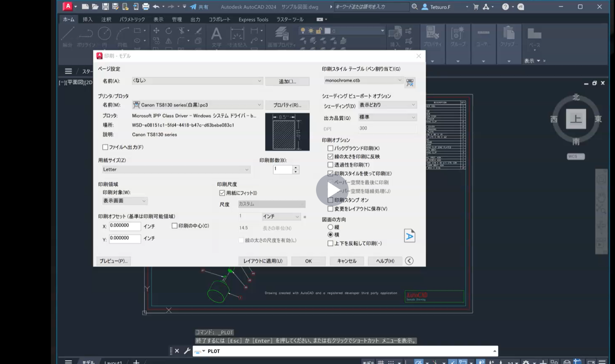Screen dimensions: 615x364
Task: Open シェーディング 表示どおり dropdown
Action: pos(387,105)
